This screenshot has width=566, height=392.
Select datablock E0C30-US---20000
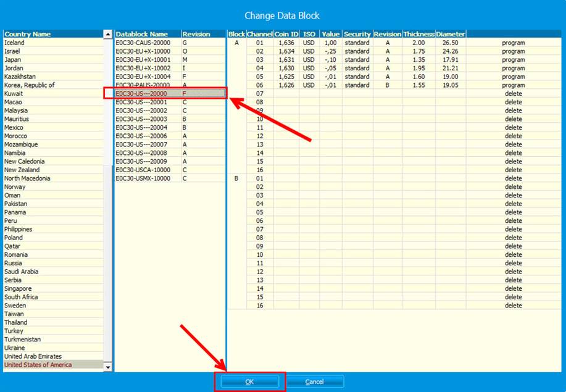142,93
